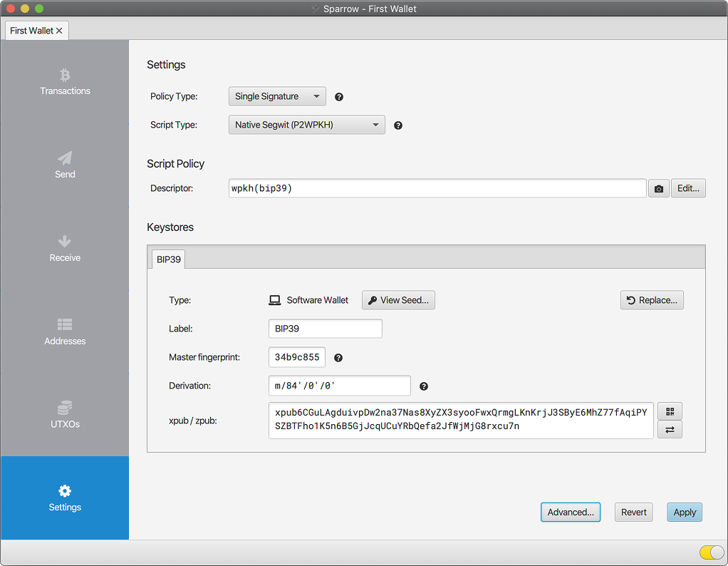This screenshot has width=728, height=566.
Task: Click the Descriptor input field
Action: [x=437, y=188]
